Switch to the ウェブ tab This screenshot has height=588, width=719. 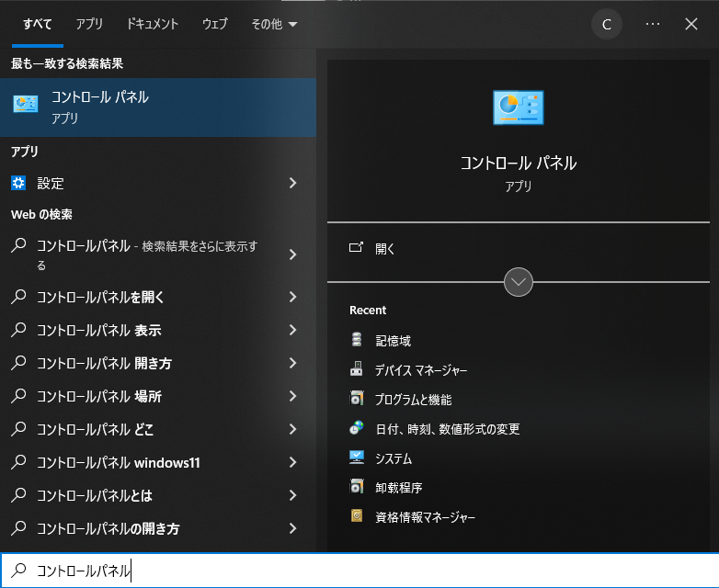[214, 24]
